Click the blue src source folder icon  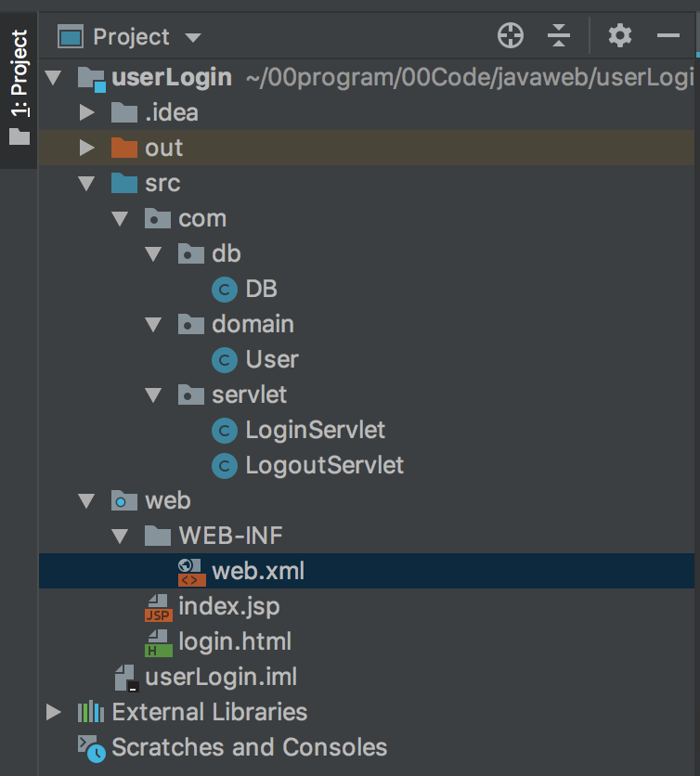124,183
